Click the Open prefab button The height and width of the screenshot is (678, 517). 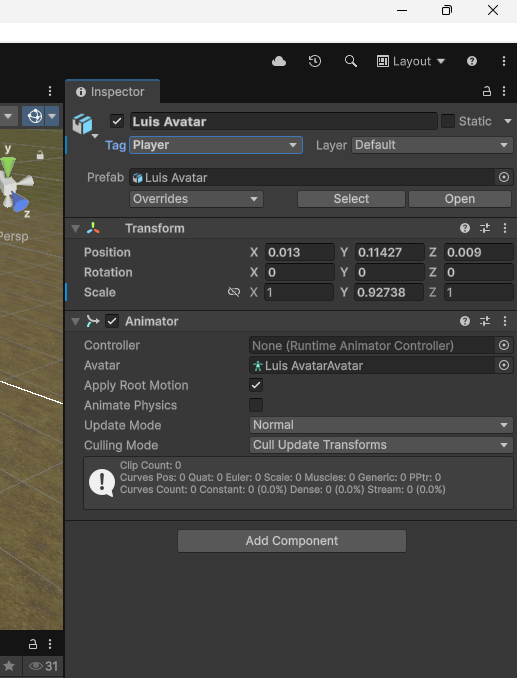pos(460,199)
